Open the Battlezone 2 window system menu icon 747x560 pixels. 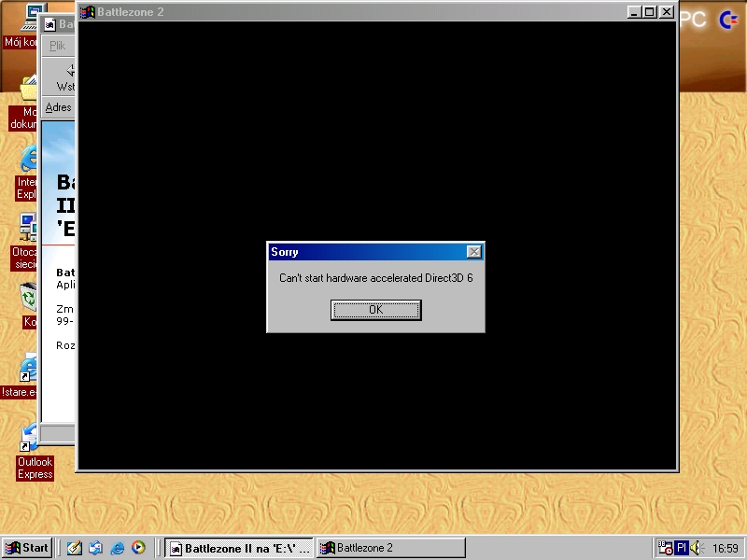87,12
